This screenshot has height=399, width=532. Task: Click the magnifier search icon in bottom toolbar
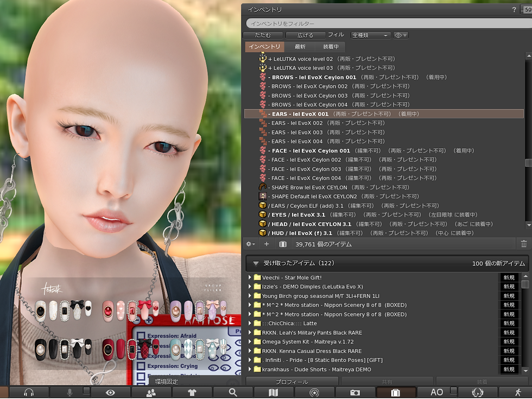233,392
